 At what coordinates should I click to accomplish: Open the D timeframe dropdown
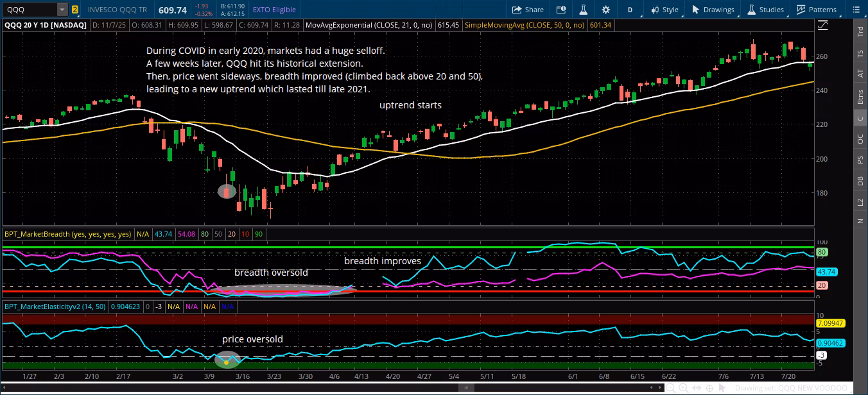pyautogui.click(x=630, y=10)
